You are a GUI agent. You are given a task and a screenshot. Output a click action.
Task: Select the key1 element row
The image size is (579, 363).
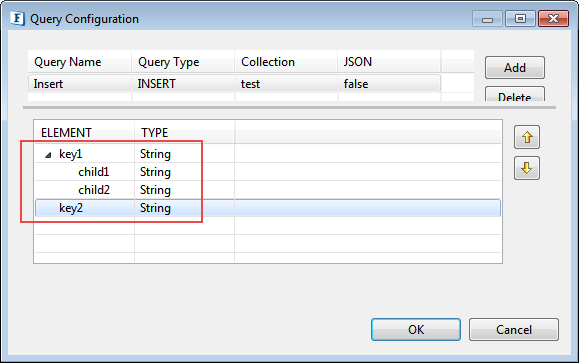(268, 154)
